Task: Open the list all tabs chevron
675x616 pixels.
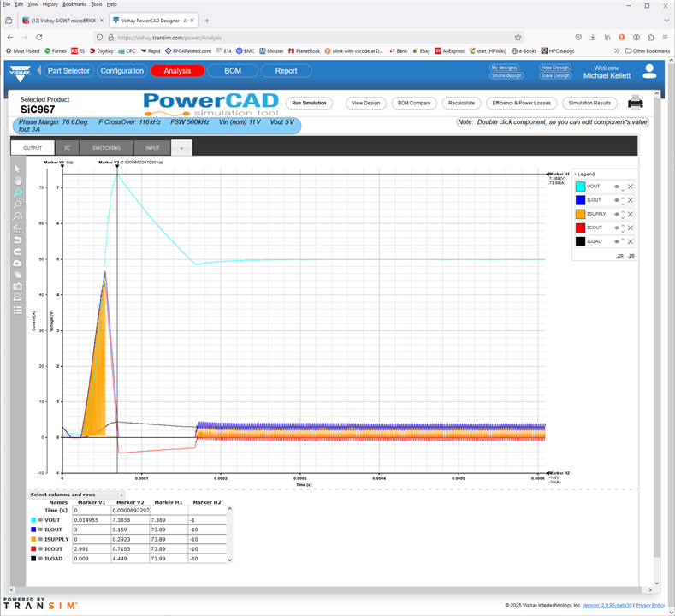Action: [666, 21]
